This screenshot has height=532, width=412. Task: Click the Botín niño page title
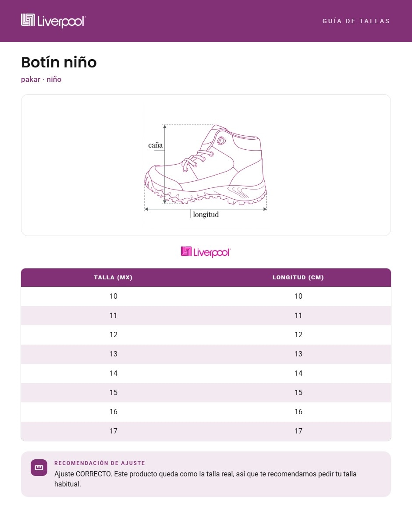tap(59, 63)
